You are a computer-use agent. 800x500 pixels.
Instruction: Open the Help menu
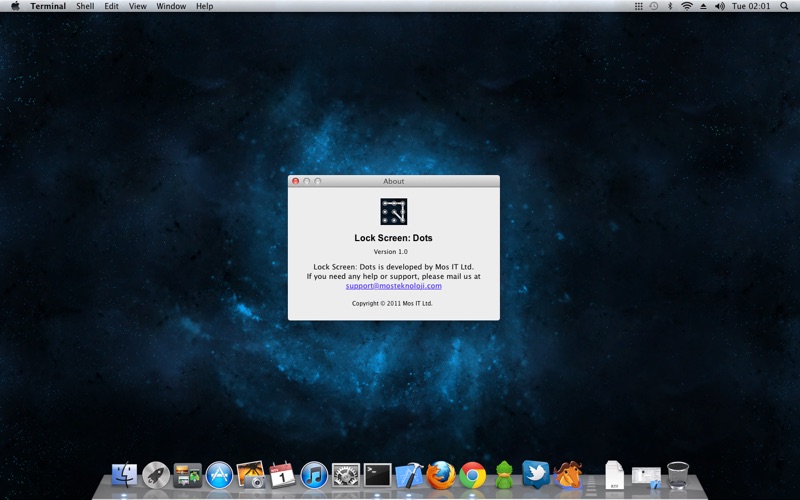point(205,6)
